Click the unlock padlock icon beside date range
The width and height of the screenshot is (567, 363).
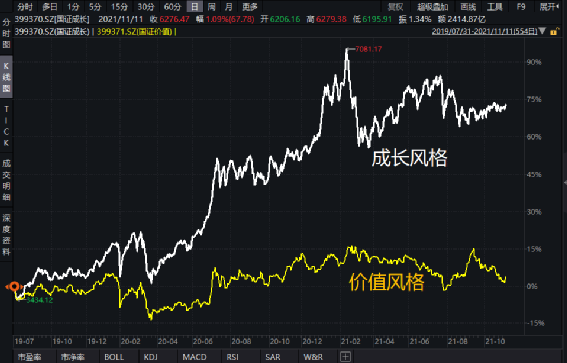tap(553, 32)
